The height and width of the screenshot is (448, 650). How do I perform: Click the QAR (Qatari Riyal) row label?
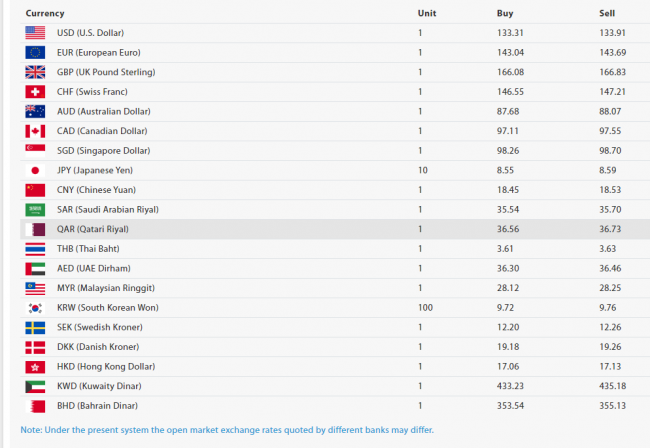pos(93,229)
